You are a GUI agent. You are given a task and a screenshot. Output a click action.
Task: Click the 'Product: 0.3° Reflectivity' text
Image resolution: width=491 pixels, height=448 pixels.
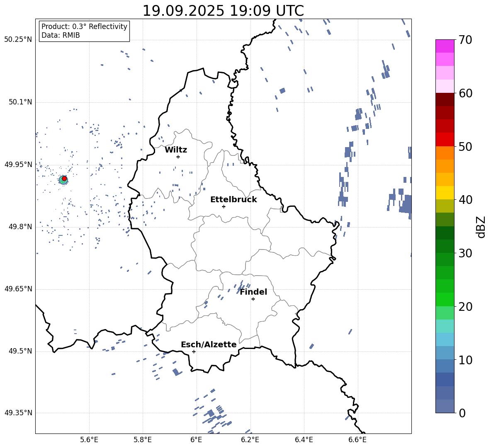(x=84, y=26)
